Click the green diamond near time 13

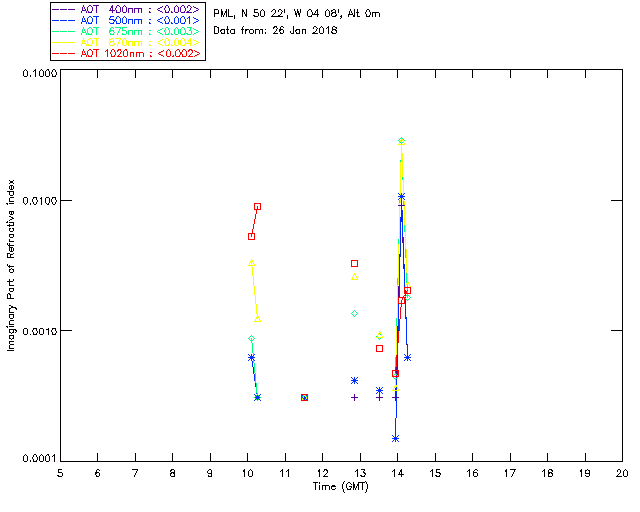pos(354,313)
